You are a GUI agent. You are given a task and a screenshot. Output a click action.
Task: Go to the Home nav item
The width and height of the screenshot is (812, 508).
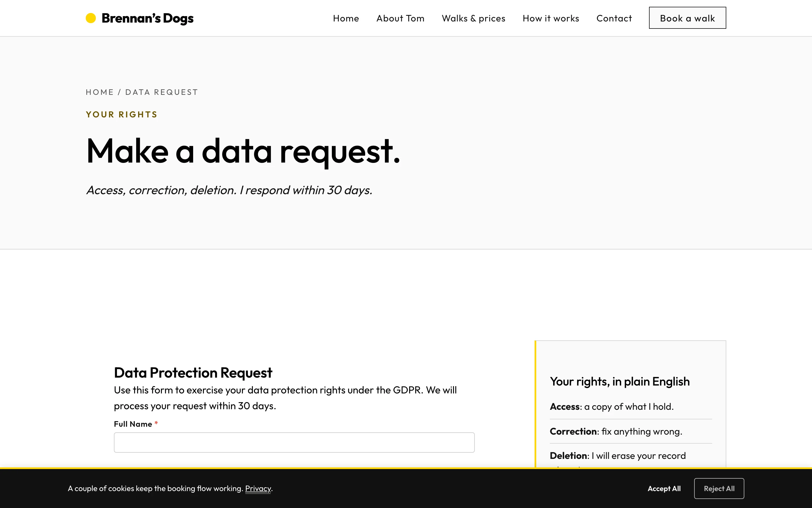pyautogui.click(x=346, y=18)
